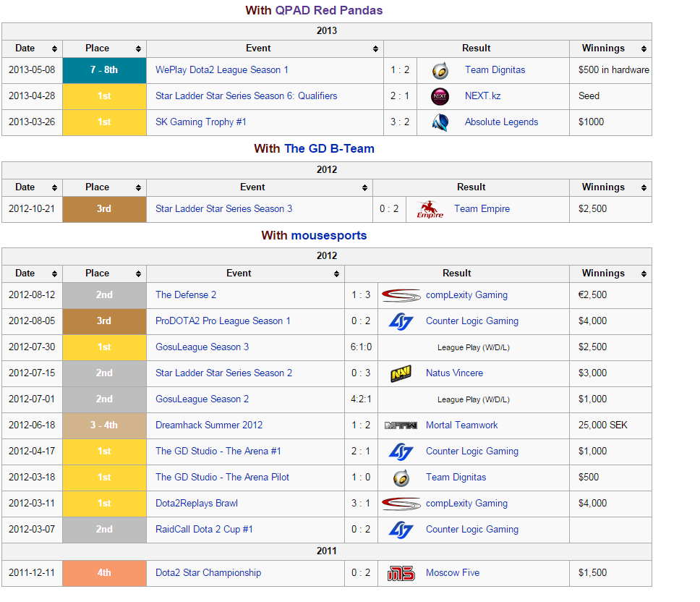700x602 pixels.
Task: Open The GD Studio - The Arena #1
Action: click(218, 451)
